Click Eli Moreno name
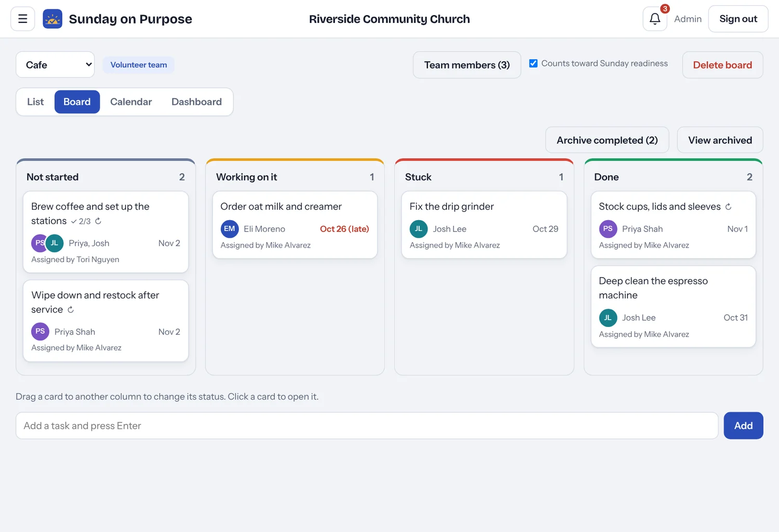This screenshot has height=532, width=779. click(264, 229)
